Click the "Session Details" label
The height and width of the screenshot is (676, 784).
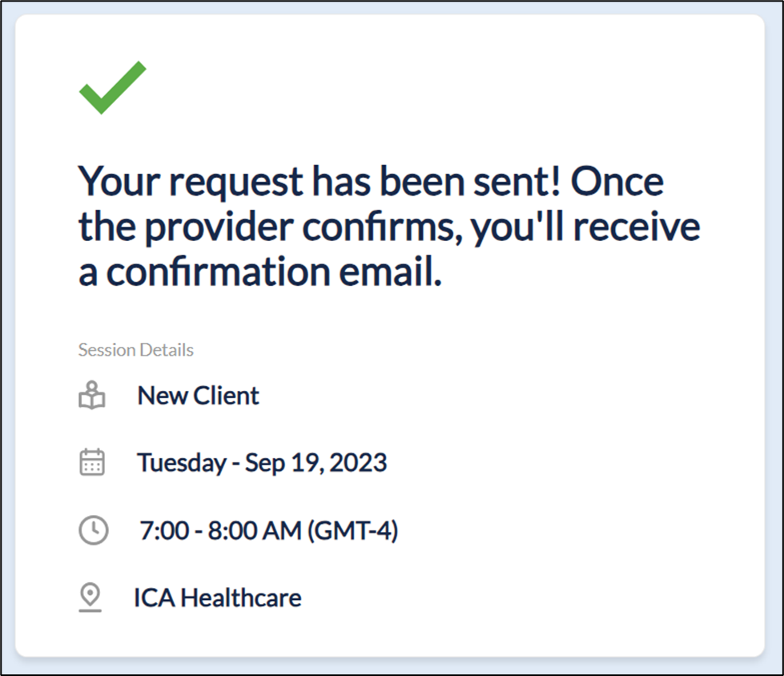136,350
